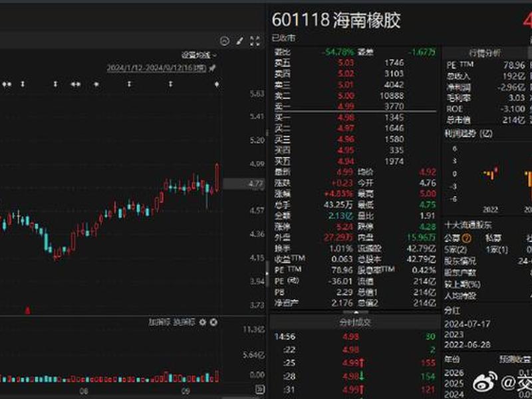Click the dividend date 2024-07-17
Viewport: 532px width, 399px height.
click(467, 324)
